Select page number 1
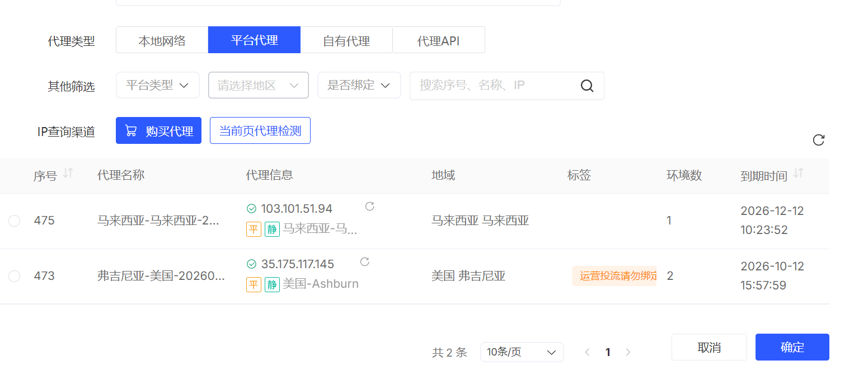The width and height of the screenshot is (868, 379). 608,352
